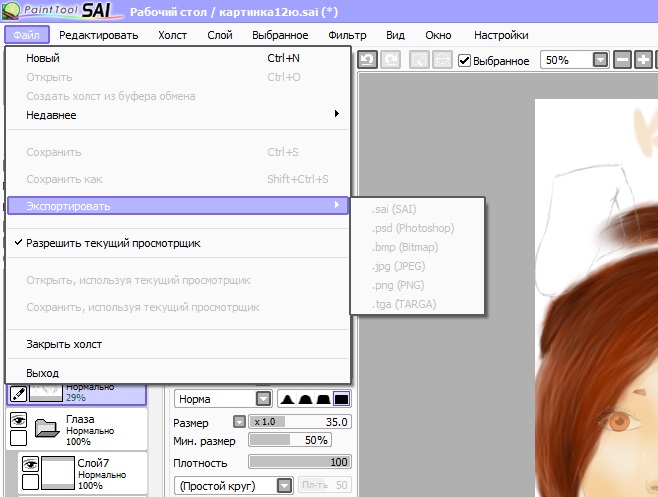Open the Настройки menu
This screenshot has height=497, width=658.
pos(501,35)
